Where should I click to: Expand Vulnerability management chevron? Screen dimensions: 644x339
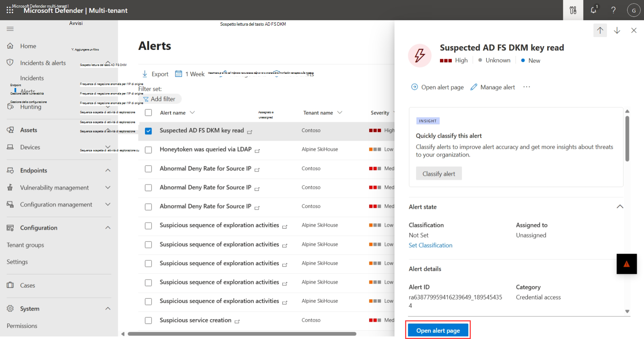point(108,188)
